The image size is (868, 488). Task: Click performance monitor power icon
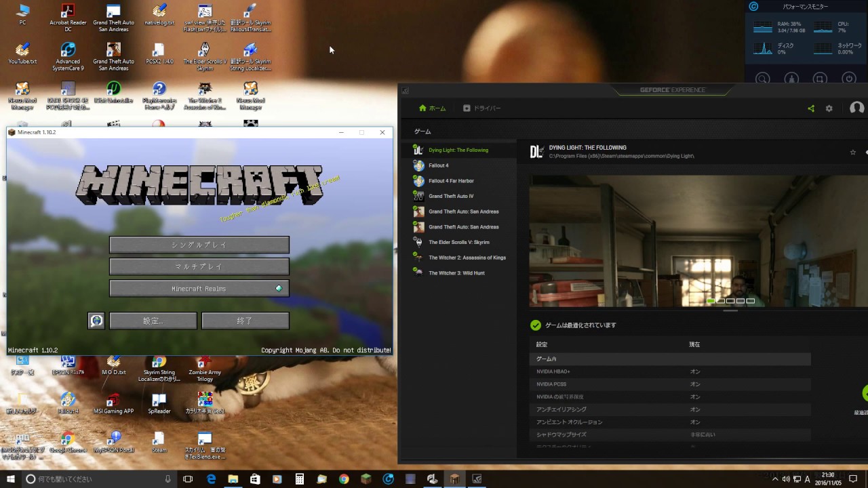pos(848,79)
